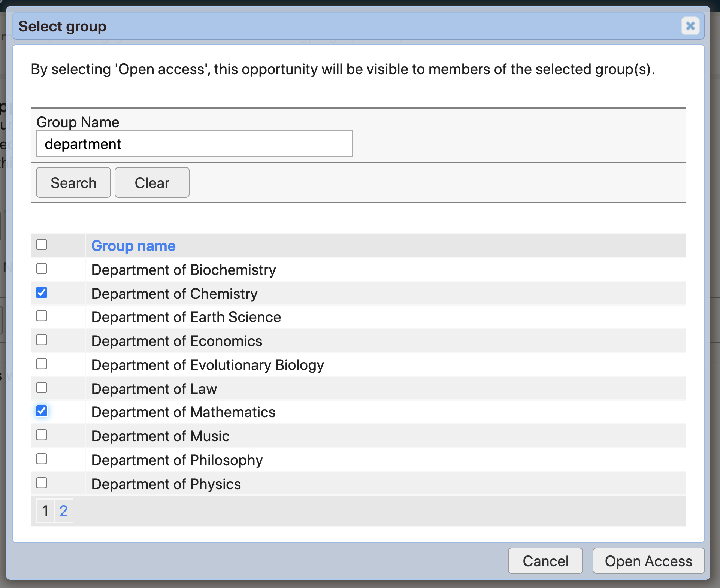Focus the Group Name text field
This screenshot has width=720, height=588.
pyautogui.click(x=194, y=144)
